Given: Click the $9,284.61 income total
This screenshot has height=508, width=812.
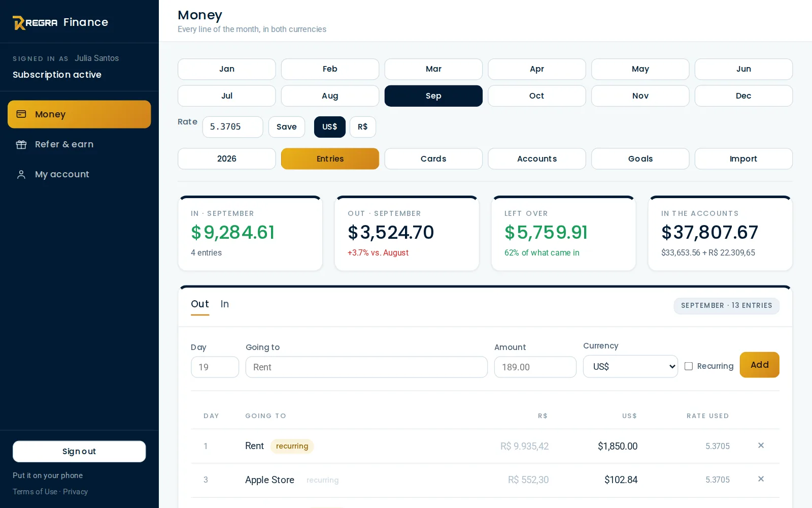Looking at the screenshot, I should (x=233, y=233).
